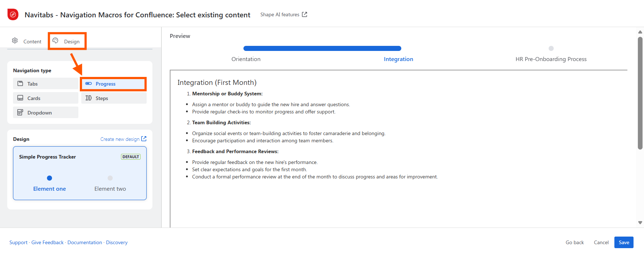Viewport: 644px width, 255px height.
Task: Open the Discovery link
Action: [x=117, y=242]
